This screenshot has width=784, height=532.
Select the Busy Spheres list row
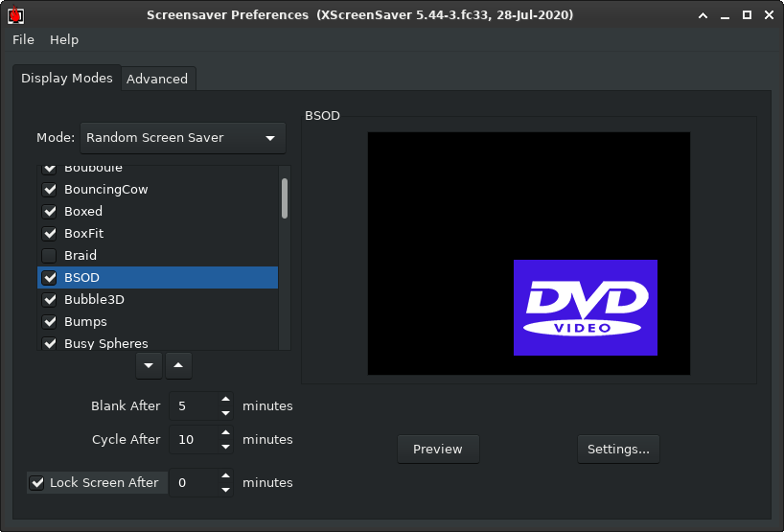(x=157, y=341)
